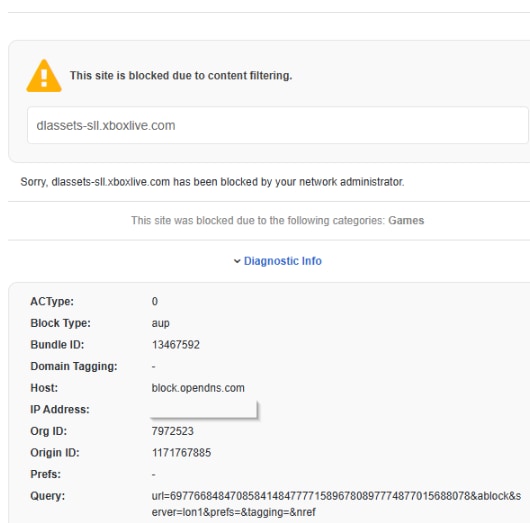Screen dimensions: 530x523
Task: Click the 'Sorry, dlassets-sll.xboxlive.com has been blocked' message
Action: click(212, 182)
